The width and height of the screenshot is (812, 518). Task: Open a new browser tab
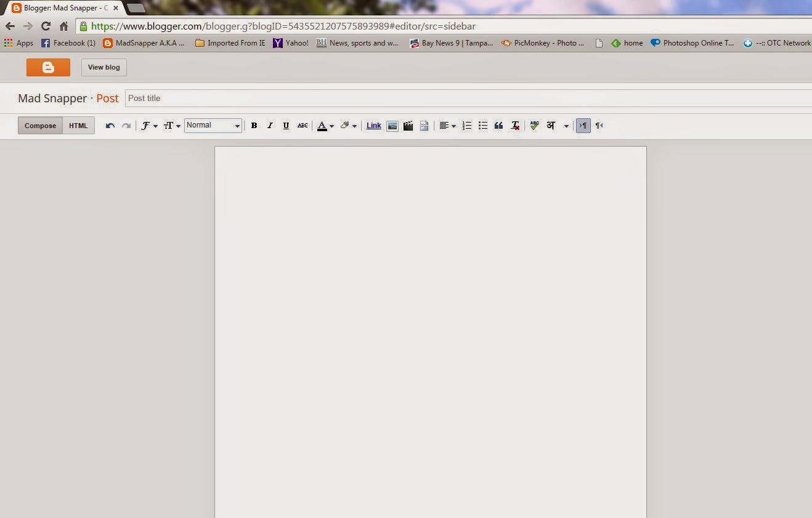pyautogui.click(x=136, y=8)
